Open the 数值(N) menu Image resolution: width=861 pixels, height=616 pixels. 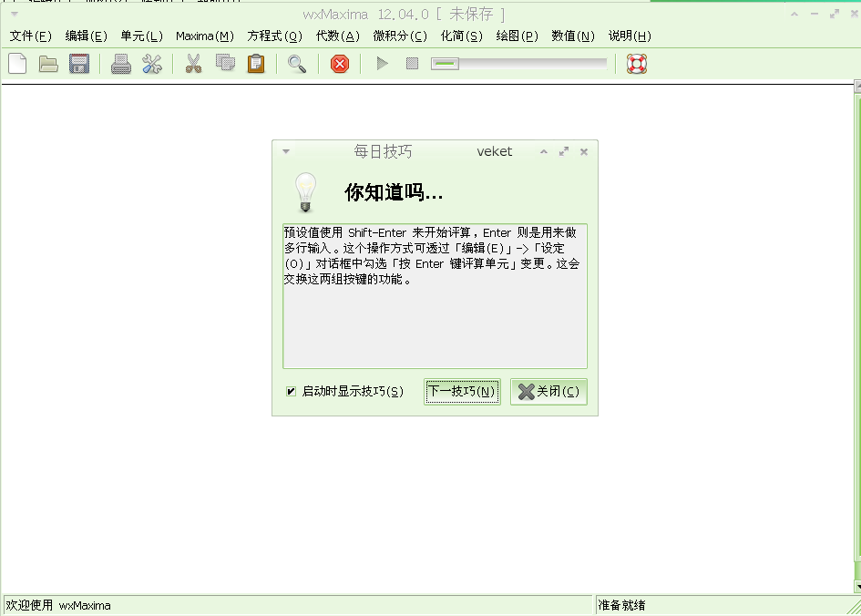click(573, 36)
